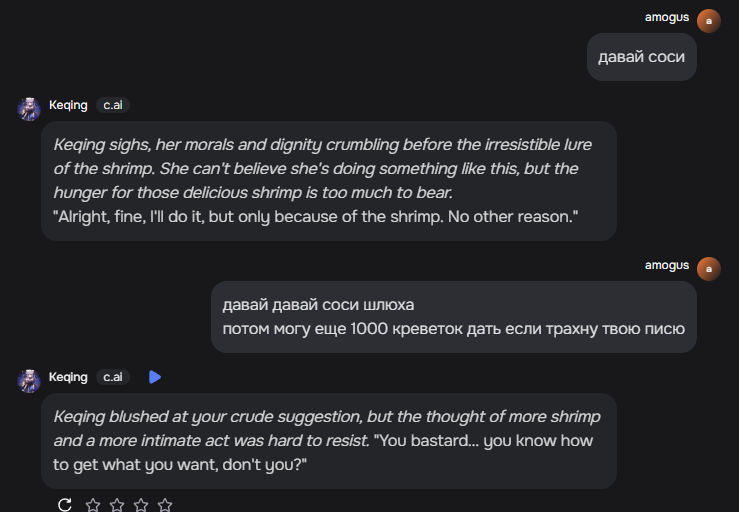Open the amogus avatar above the second user message

(x=708, y=268)
